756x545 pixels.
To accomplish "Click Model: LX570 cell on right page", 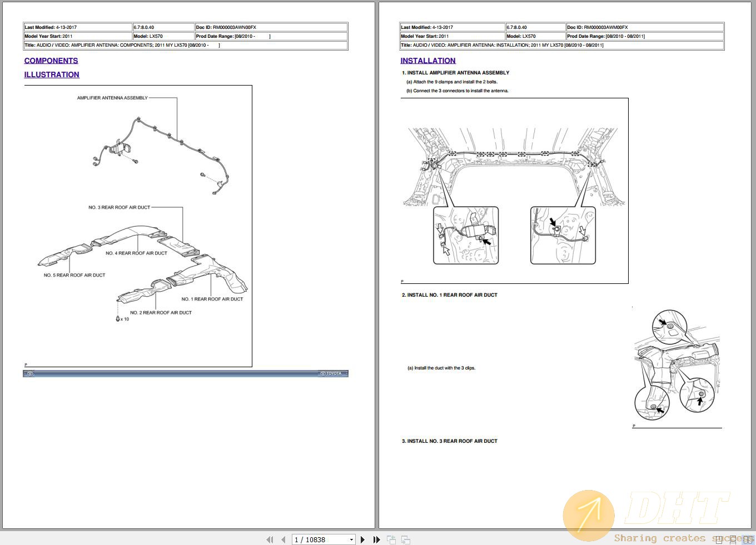I will [535, 36].
